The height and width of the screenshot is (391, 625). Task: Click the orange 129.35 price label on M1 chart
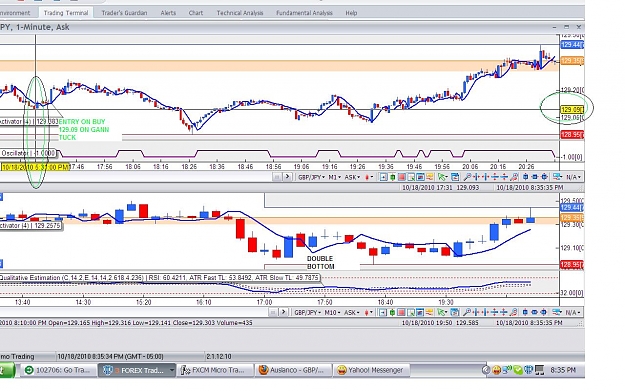tap(572, 61)
